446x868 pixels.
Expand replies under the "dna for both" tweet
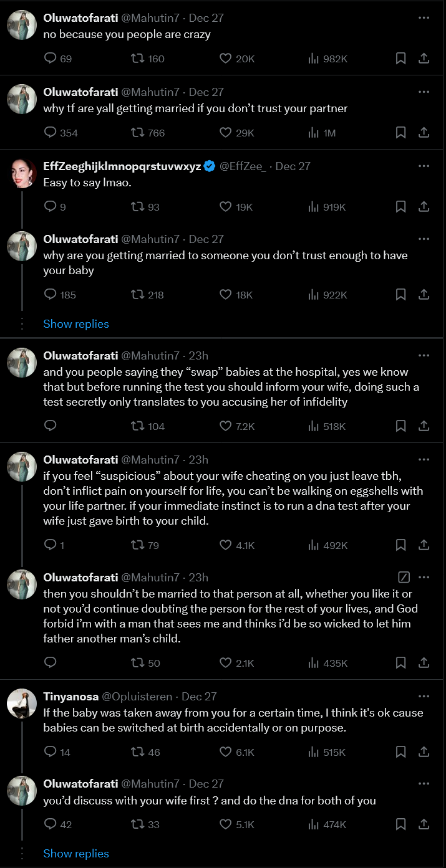click(x=76, y=854)
